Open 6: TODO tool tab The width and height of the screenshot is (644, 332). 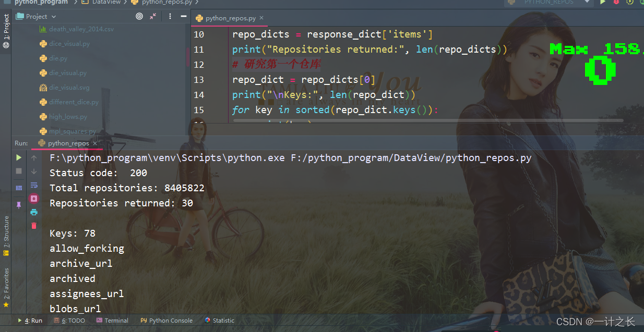pos(69,321)
